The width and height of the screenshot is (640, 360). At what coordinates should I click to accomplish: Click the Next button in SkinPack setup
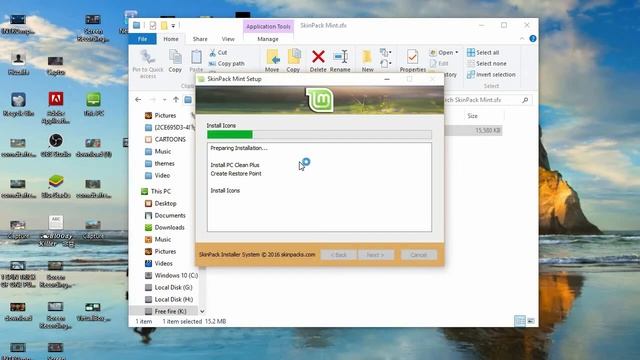coord(376,255)
